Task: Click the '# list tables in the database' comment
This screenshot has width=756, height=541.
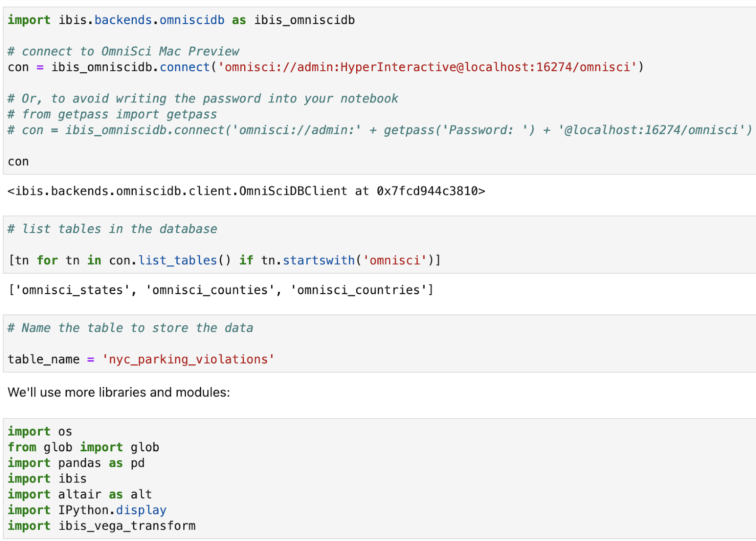Action: pos(112,229)
